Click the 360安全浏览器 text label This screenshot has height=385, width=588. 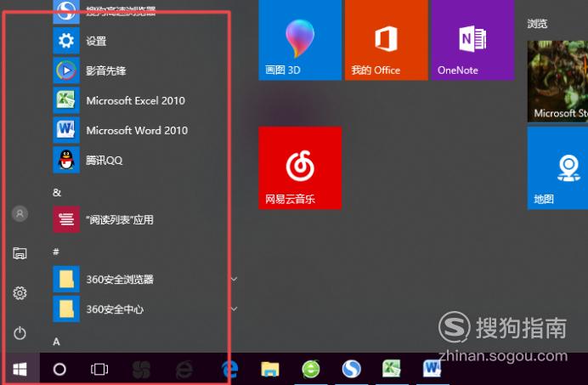tap(120, 279)
